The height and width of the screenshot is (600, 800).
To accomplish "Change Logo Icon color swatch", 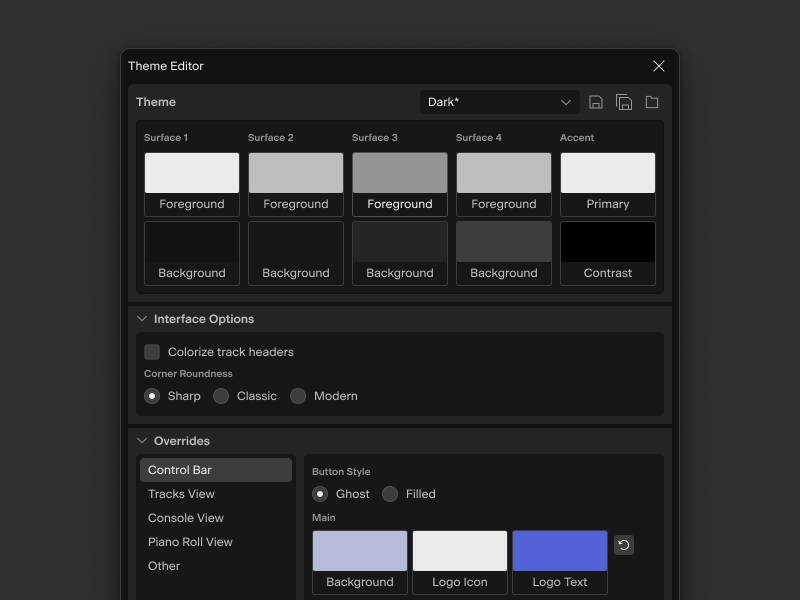I will point(460,562).
